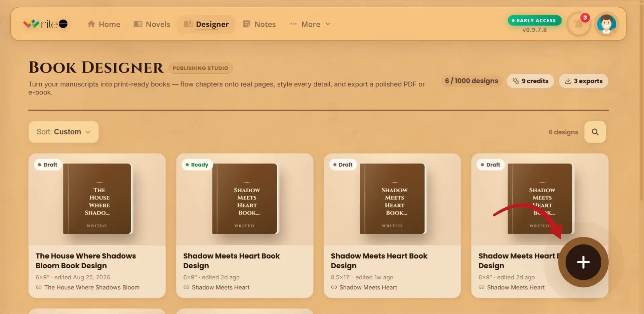Click the Publishing Studio badge
The height and width of the screenshot is (314, 644).
[200, 68]
